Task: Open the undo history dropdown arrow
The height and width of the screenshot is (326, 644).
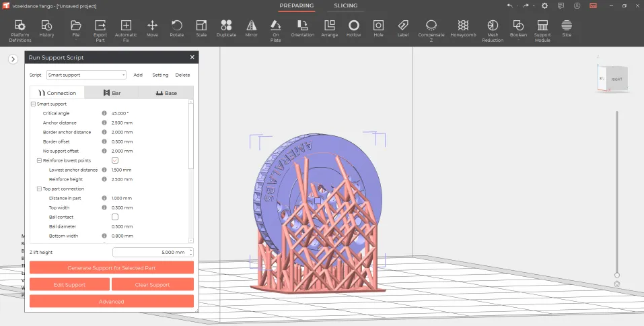Action: pyautogui.click(x=517, y=6)
